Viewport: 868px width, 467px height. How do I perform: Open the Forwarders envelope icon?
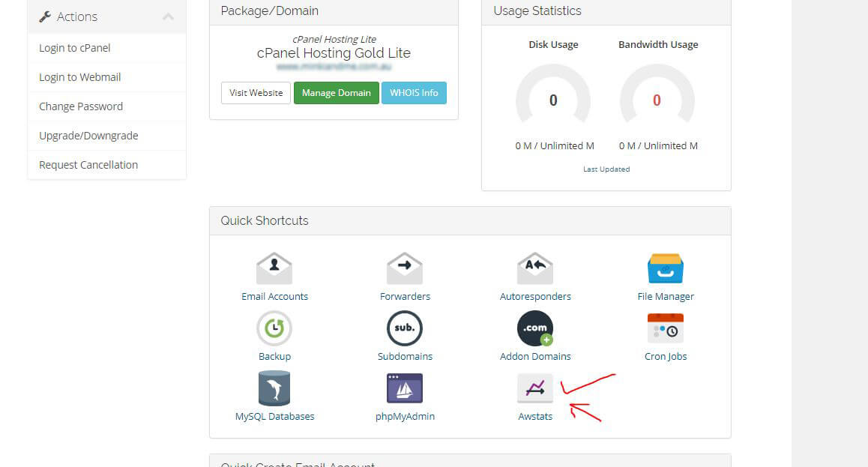coord(405,268)
